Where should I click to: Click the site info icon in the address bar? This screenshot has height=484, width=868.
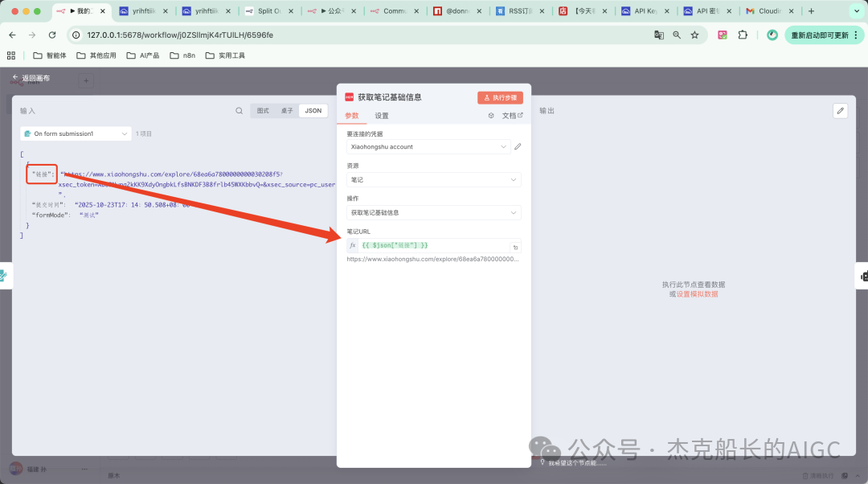click(76, 35)
